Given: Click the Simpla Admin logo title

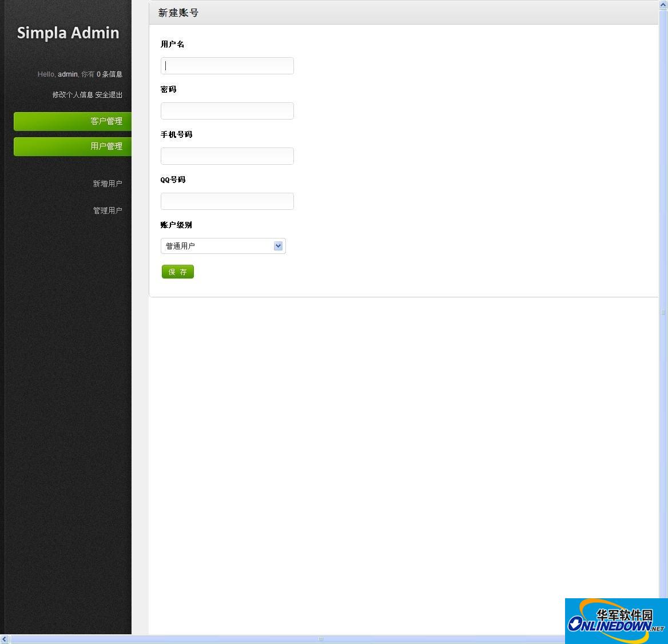Looking at the screenshot, I should tap(68, 33).
